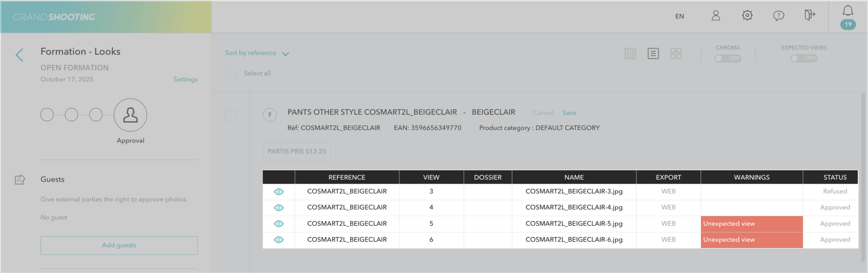This screenshot has width=868, height=273.
Task: Click the vertical scrollbar on the right
Action: pos(863,177)
